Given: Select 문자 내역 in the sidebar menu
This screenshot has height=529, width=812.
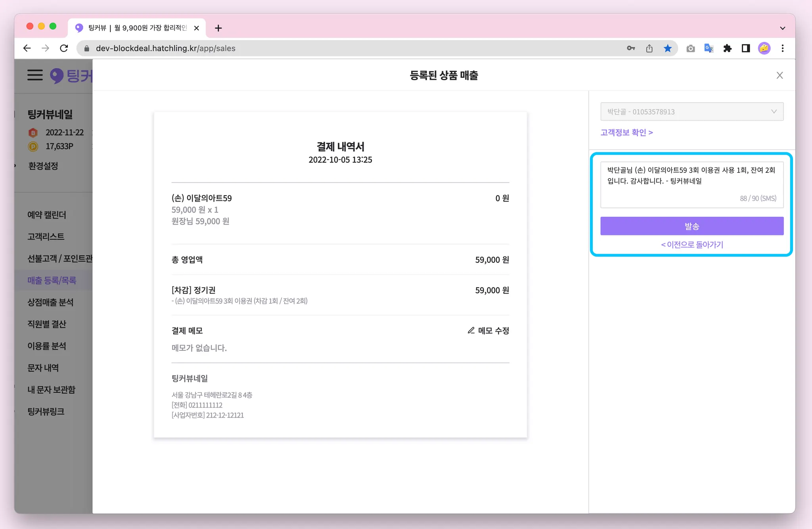Looking at the screenshot, I should [x=43, y=368].
